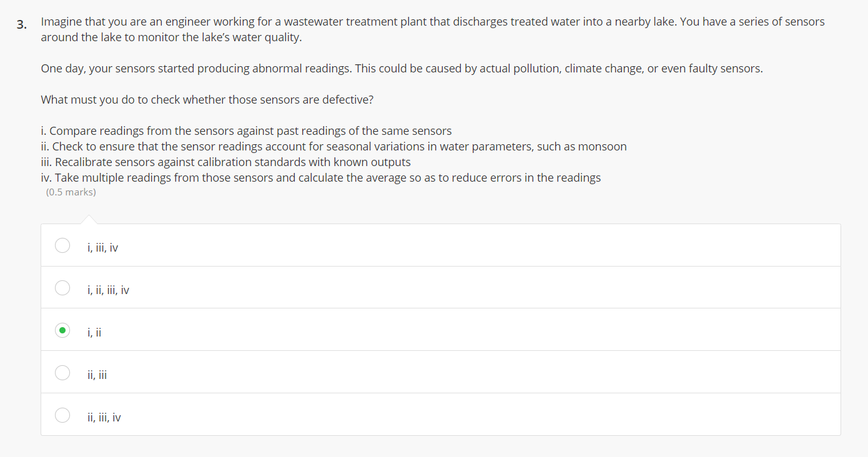The image size is (868, 457).
Task: Click the pointer notch above the answer box
Action: pos(89,220)
